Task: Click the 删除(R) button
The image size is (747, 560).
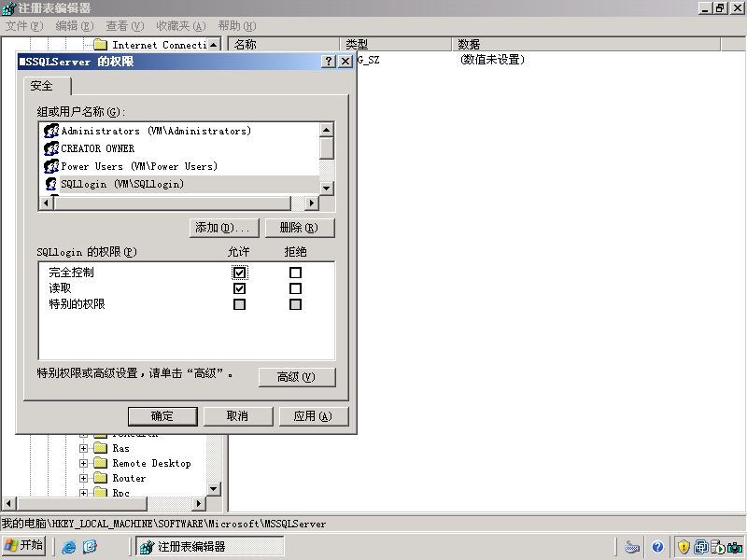Action: [x=300, y=228]
